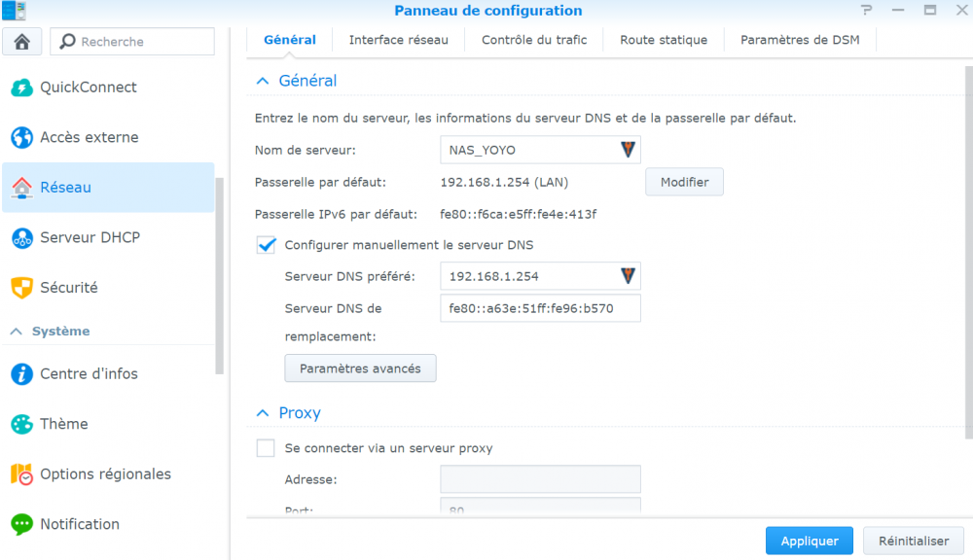The image size is (973, 560).
Task: Click the Serveur DNS préféré field
Action: (530, 276)
